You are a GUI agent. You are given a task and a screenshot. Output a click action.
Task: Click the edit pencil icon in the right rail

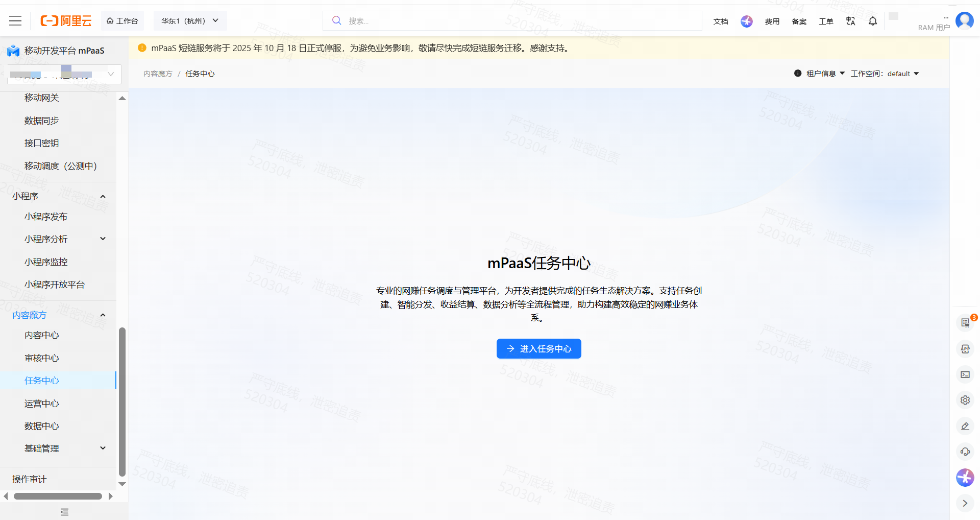tap(965, 426)
